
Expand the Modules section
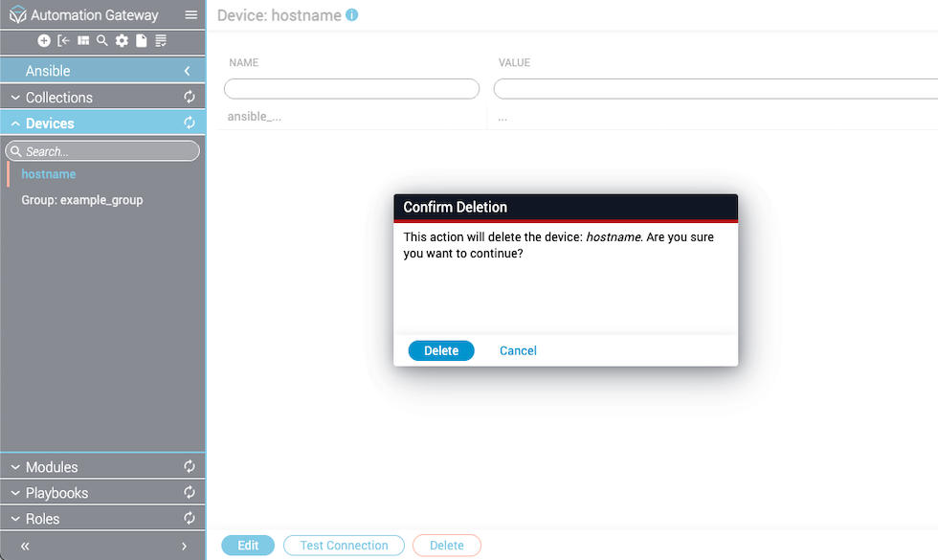point(15,467)
